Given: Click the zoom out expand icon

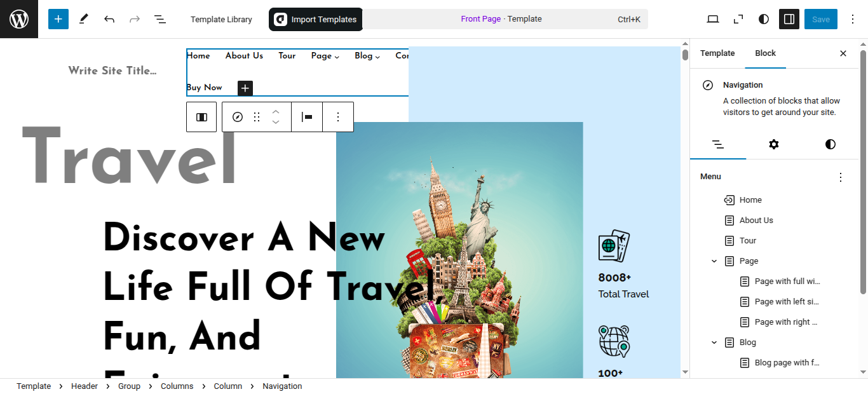Looking at the screenshot, I should pyautogui.click(x=738, y=19).
